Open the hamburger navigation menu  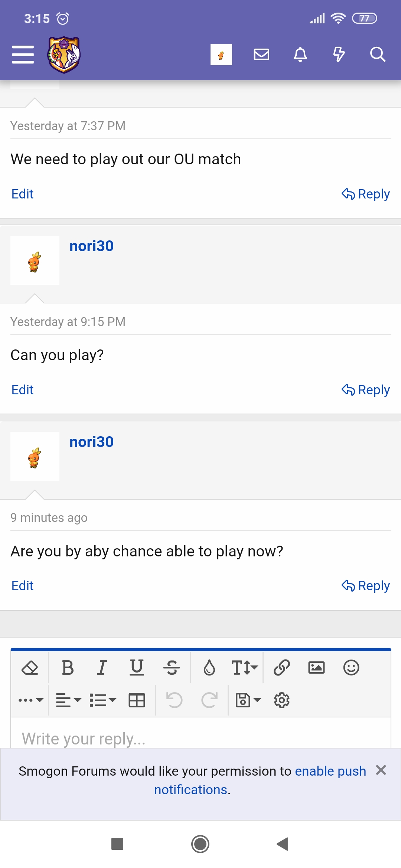(23, 55)
